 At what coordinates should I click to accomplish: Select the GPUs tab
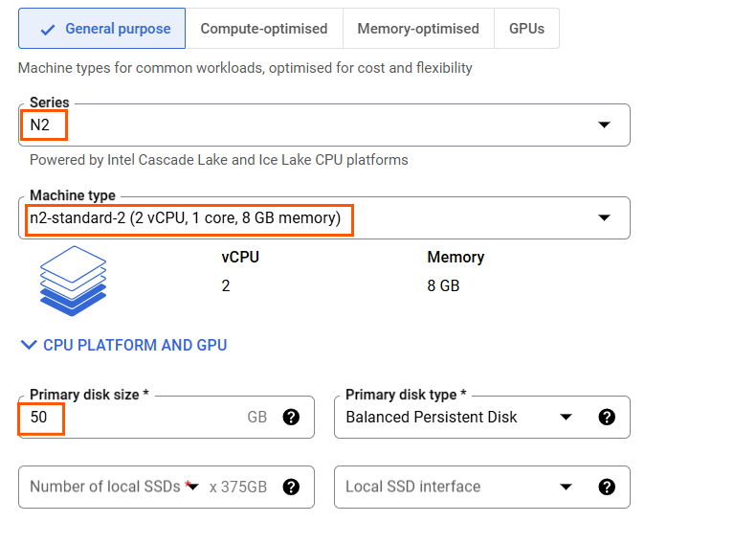point(526,29)
